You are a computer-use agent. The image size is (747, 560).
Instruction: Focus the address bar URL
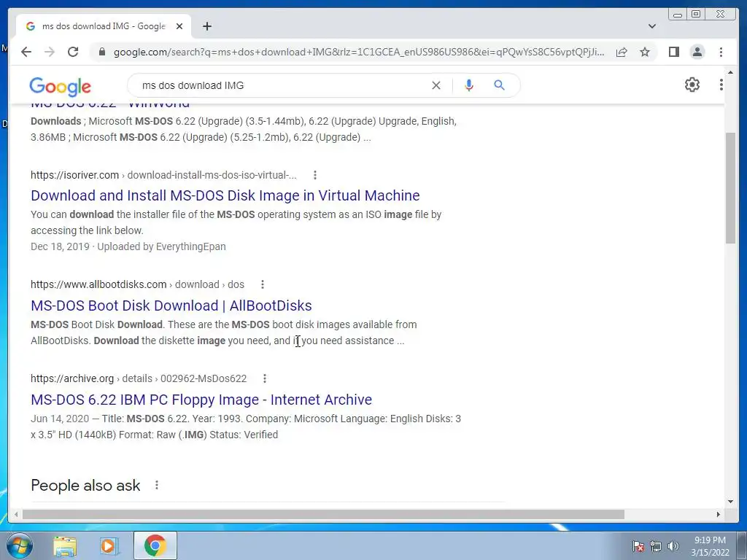[x=358, y=52]
